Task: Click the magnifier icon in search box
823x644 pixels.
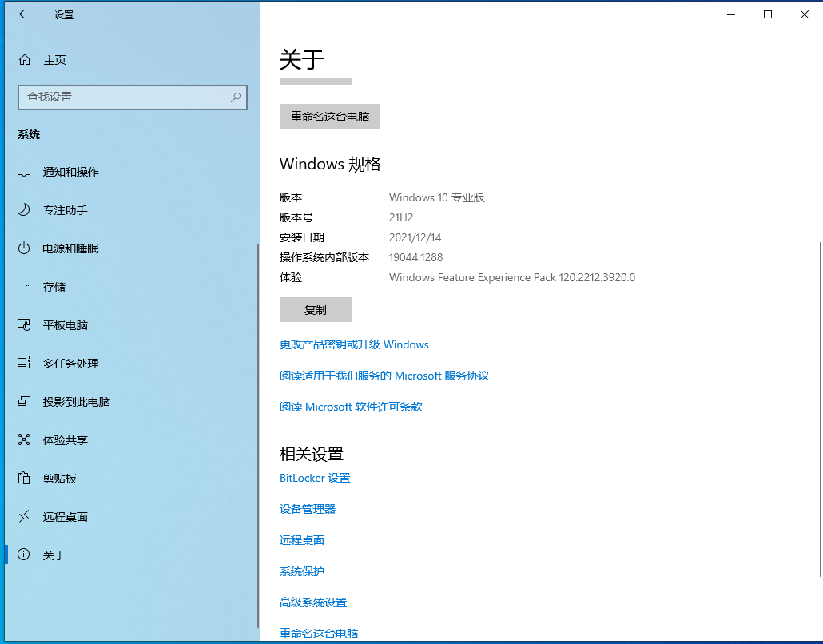Action: click(x=236, y=97)
